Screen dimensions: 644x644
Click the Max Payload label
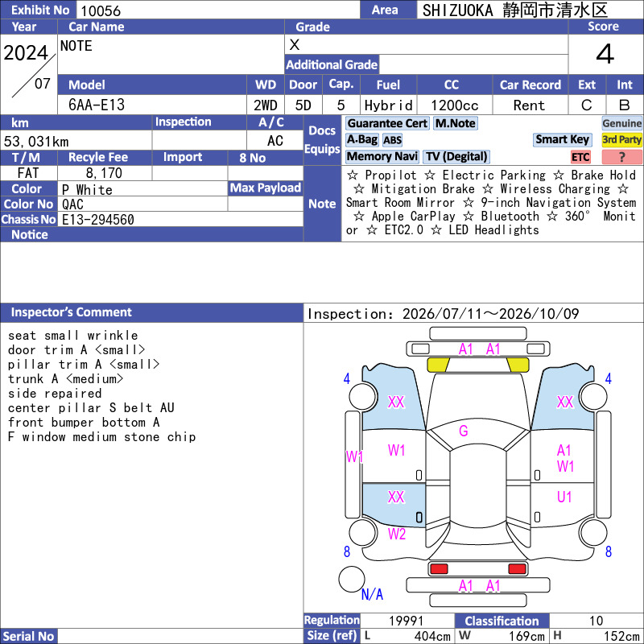[x=266, y=188]
